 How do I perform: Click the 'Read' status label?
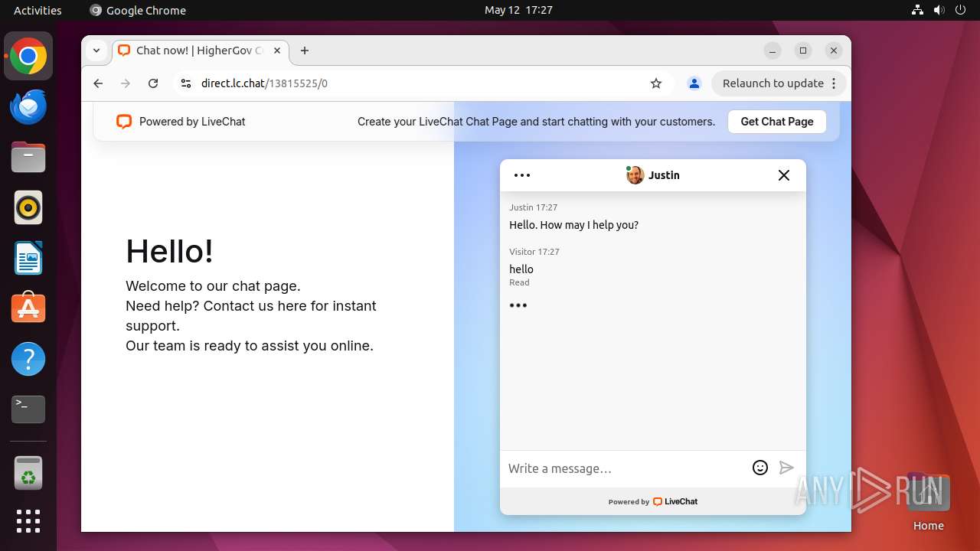(x=519, y=282)
